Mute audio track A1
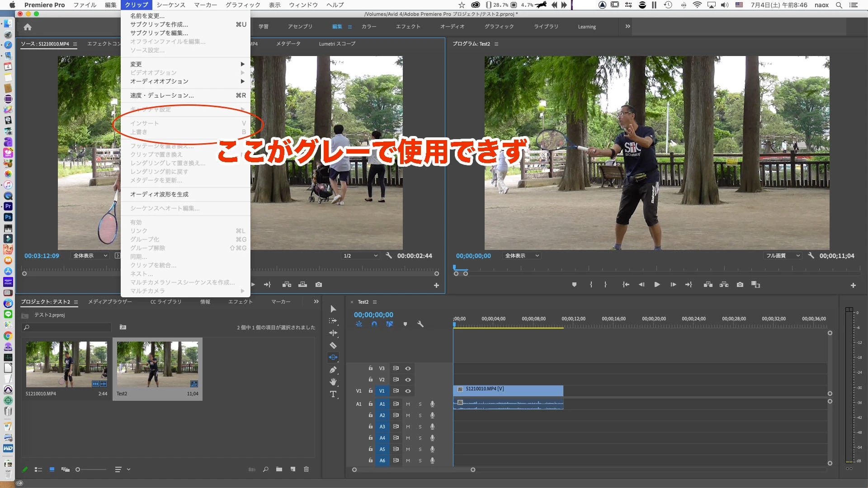Viewport: 868px width, 488px height. coord(408,404)
